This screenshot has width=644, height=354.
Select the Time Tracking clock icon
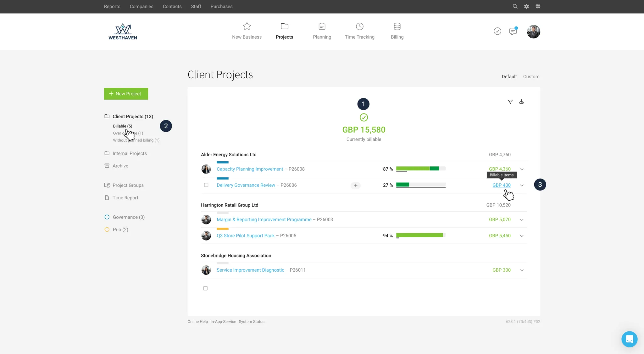(359, 26)
